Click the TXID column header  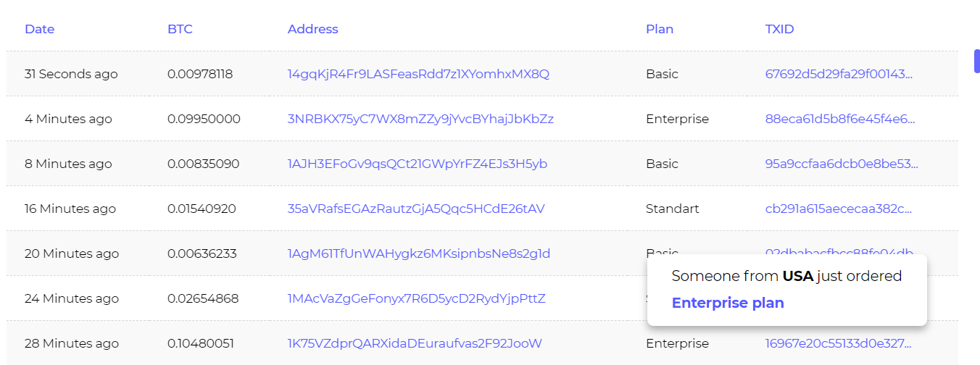[780, 29]
